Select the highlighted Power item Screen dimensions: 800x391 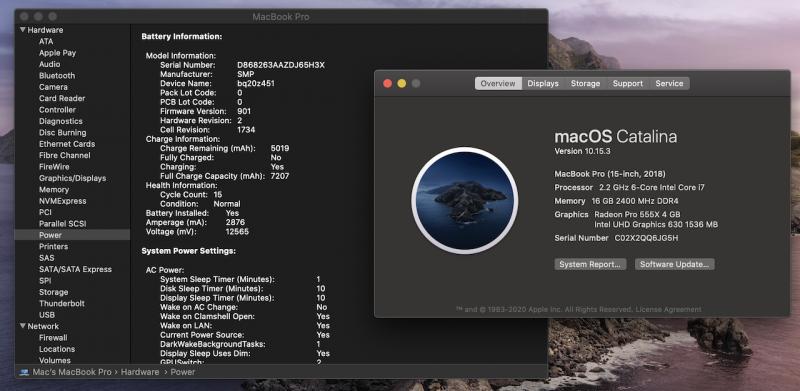point(72,235)
